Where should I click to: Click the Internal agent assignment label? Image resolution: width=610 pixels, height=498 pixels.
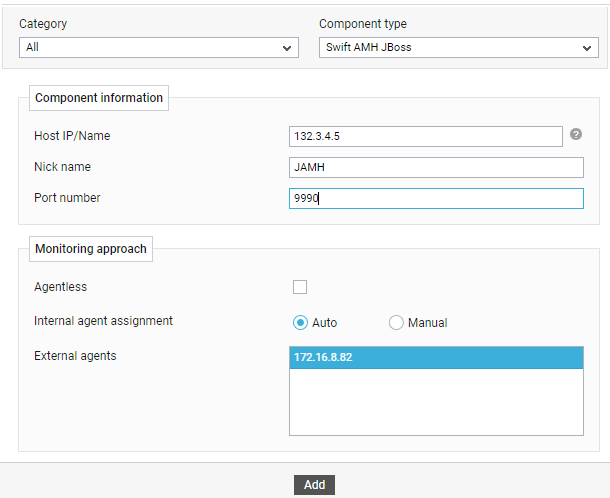point(103,321)
